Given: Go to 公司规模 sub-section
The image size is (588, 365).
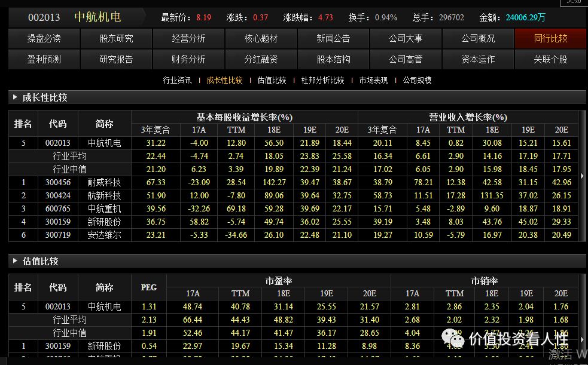Looking at the screenshot, I should pos(417,81).
